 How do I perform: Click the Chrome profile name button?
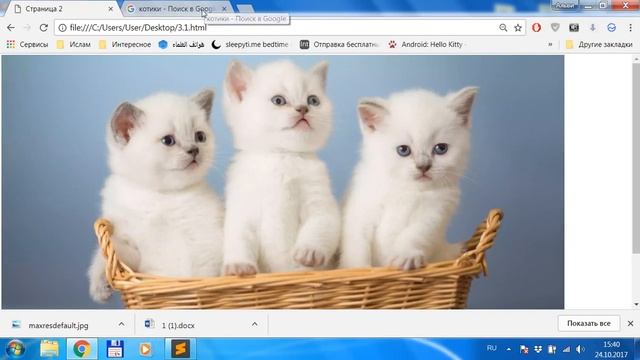(565, 5)
